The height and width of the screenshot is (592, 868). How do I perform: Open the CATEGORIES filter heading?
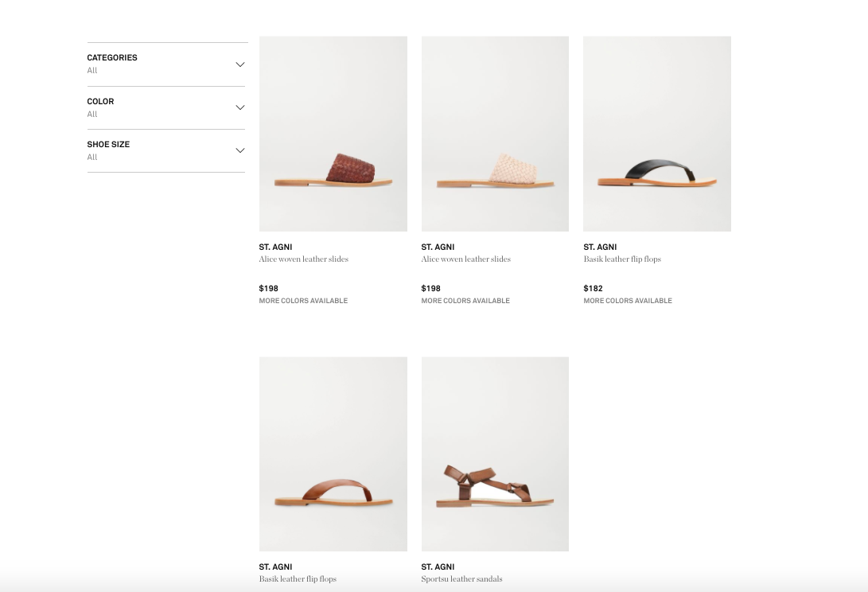click(112, 57)
